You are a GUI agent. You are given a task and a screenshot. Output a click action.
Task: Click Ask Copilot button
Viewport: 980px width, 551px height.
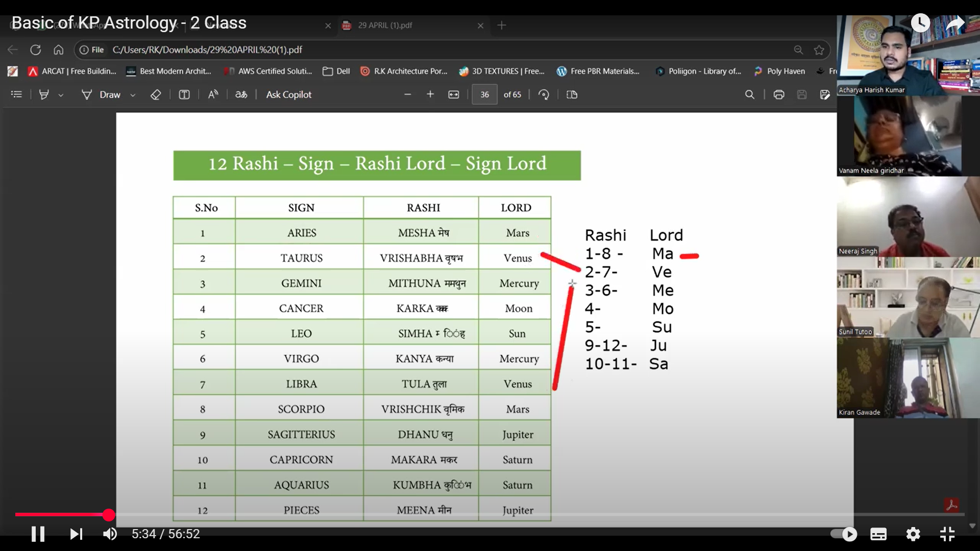(289, 94)
